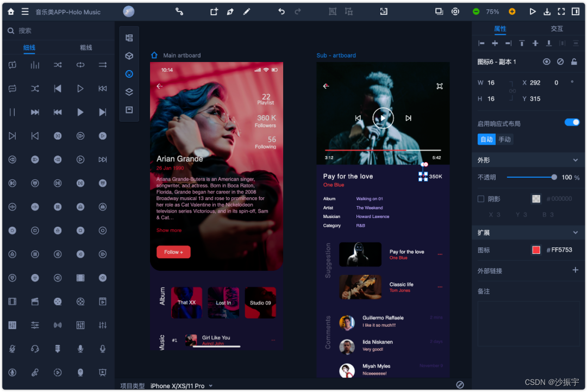Screen dimensions: 588x392
Task: Click the play button on Sub artboard video
Action: pos(383,118)
